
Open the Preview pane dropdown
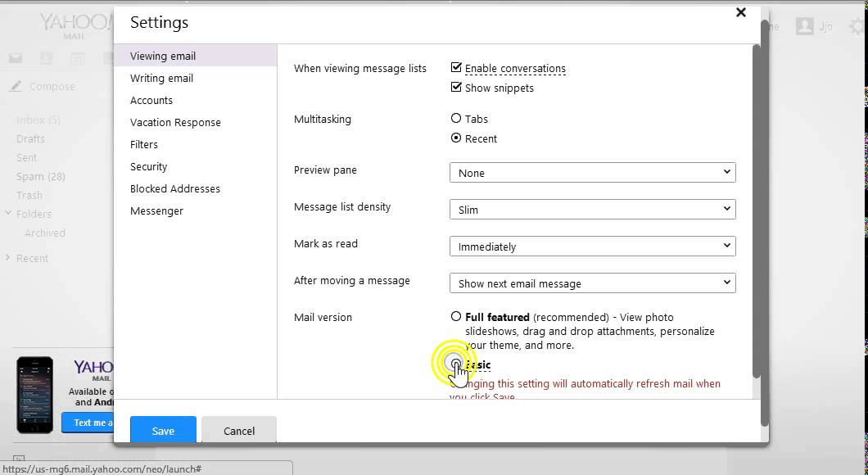coord(592,173)
